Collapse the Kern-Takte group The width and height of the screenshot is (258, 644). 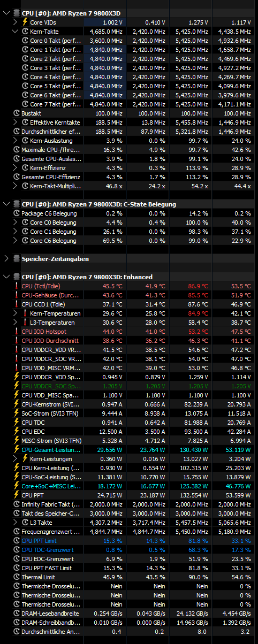[x=14, y=32]
